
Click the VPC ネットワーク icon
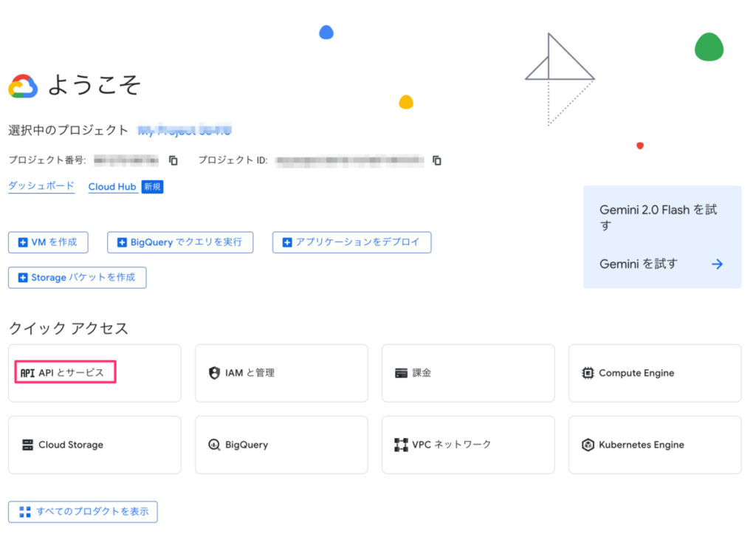click(401, 445)
